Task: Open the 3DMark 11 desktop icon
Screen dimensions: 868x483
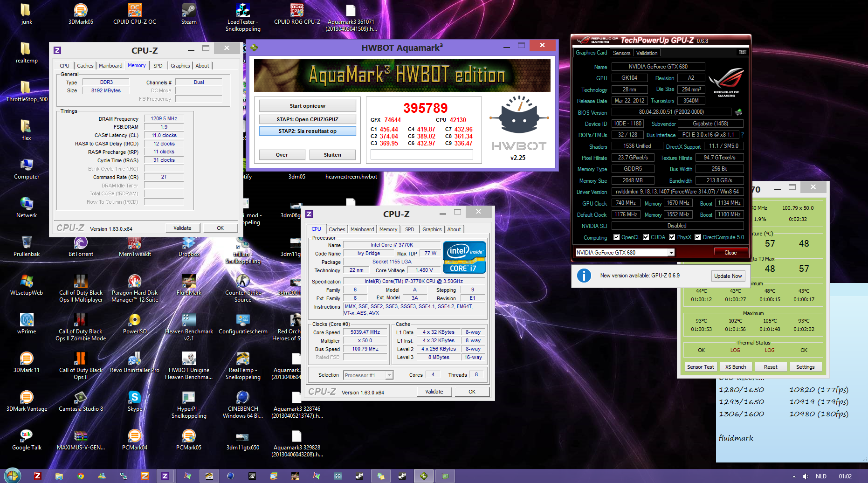Action: pyautogui.click(x=27, y=362)
